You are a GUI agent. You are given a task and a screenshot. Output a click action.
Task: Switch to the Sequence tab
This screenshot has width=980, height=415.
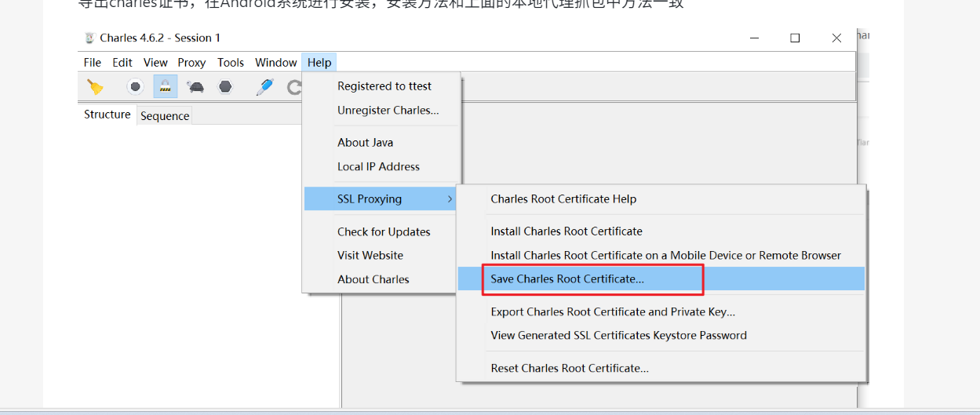(x=165, y=116)
